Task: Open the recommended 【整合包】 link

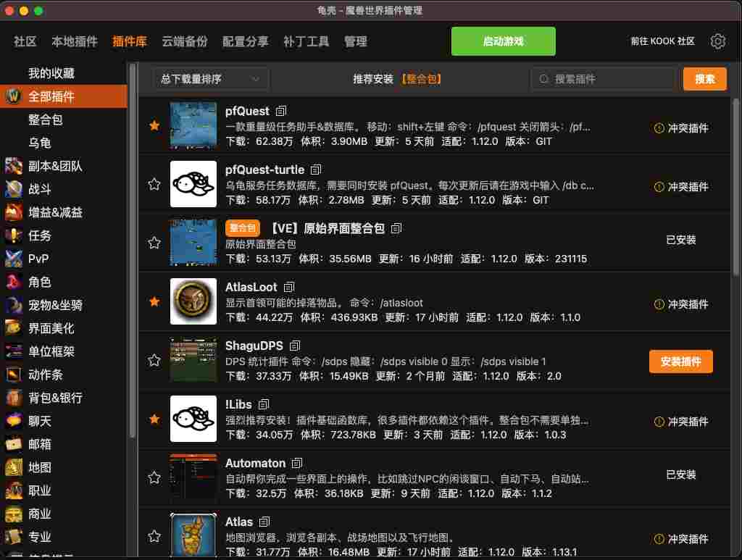Action: 422,79
